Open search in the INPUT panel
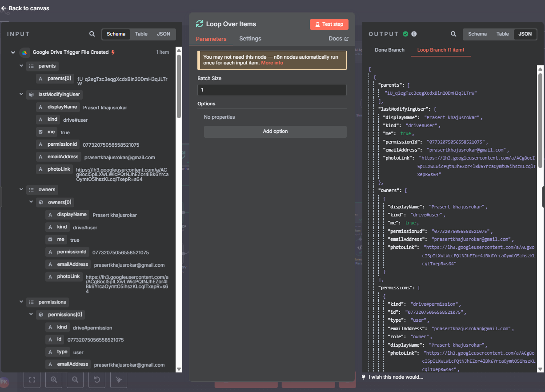This screenshot has width=545, height=392. pos(92,34)
